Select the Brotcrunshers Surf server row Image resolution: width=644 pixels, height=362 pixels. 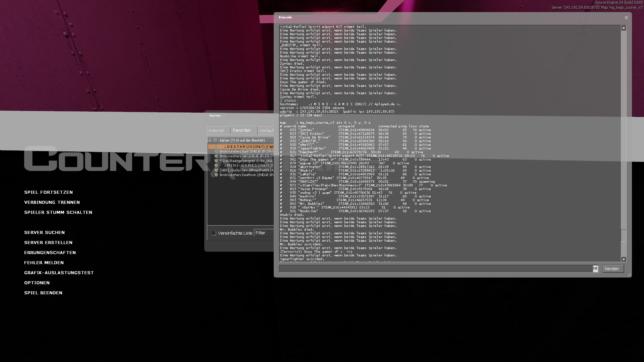coord(241,152)
